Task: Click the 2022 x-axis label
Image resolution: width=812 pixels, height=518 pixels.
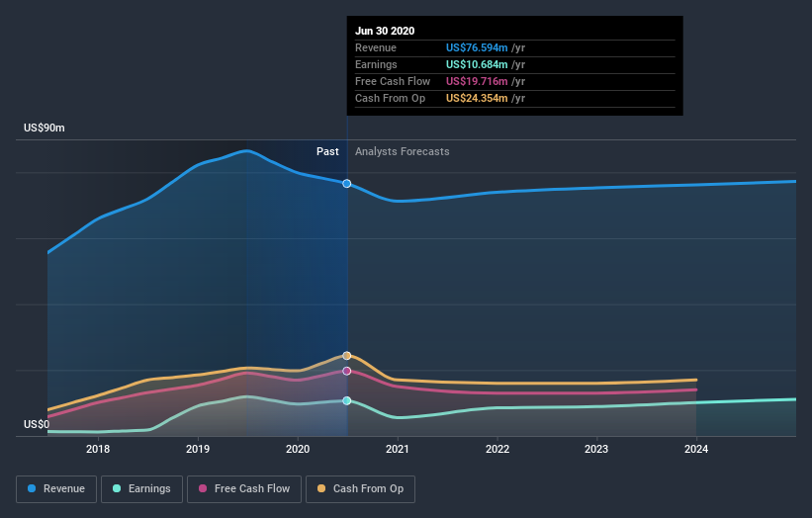Action: 497,449
